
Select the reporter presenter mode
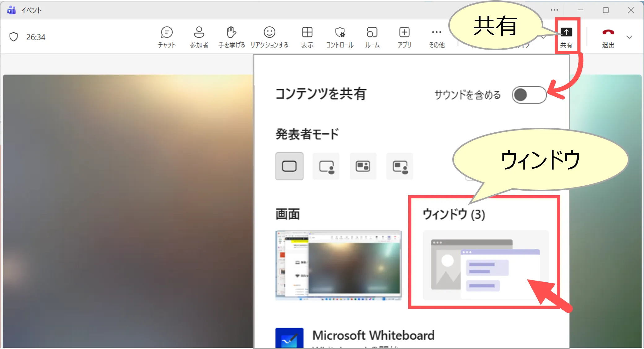[400, 166]
